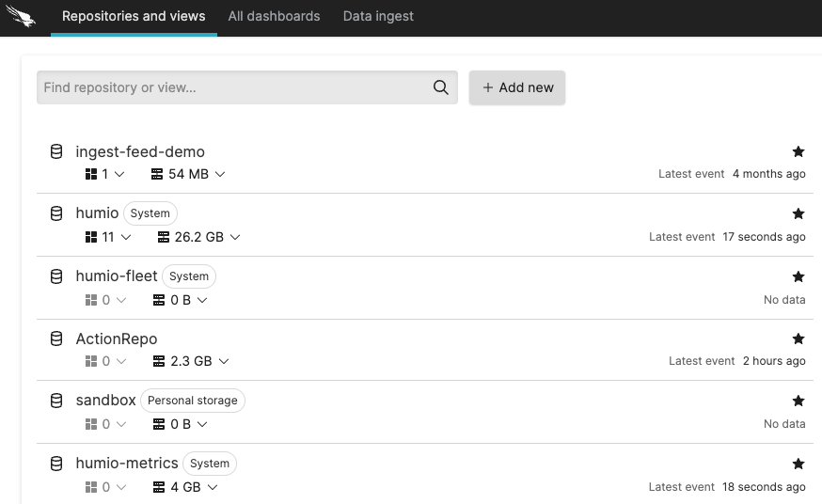822x504 pixels.
Task: Click the humio repository database icon
Action: (56, 213)
